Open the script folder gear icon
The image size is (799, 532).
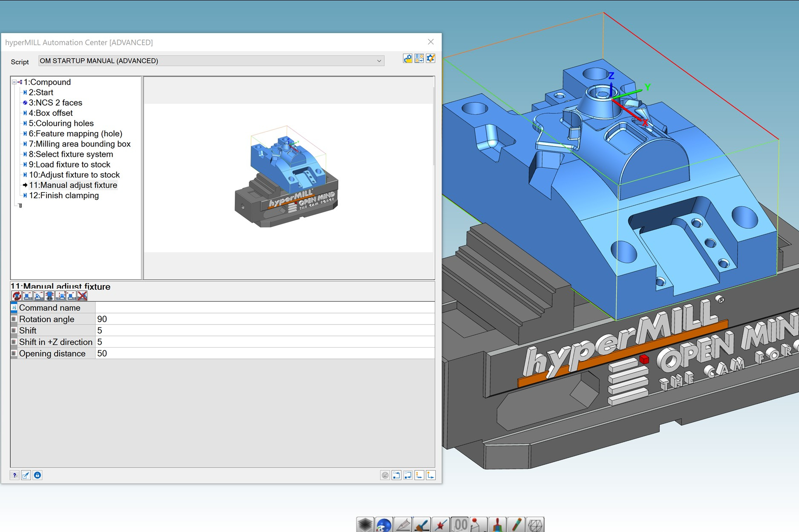point(407,59)
